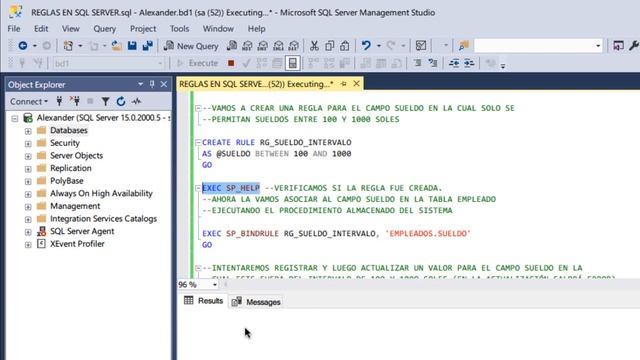Click the Copy icon in toolbar

click(329, 46)
